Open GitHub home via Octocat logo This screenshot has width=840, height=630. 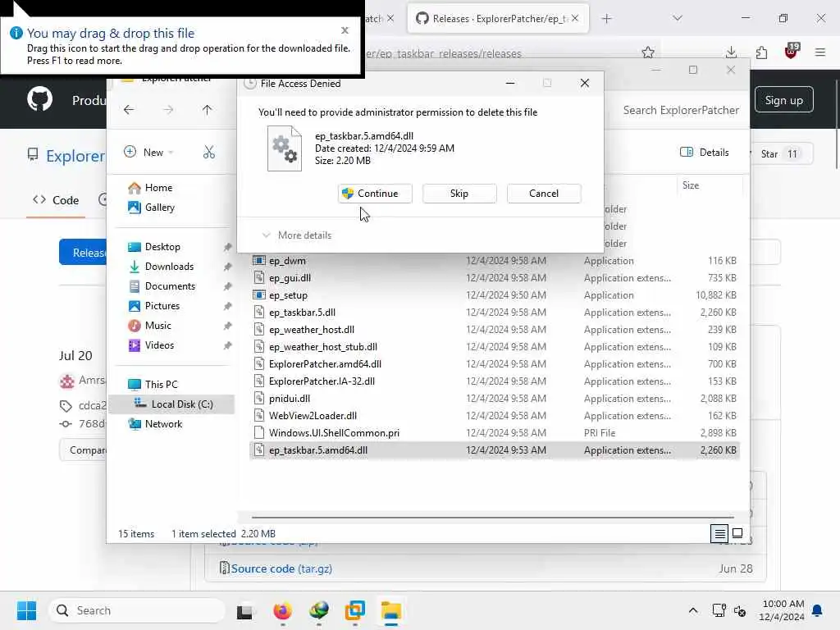coord(40,99)
